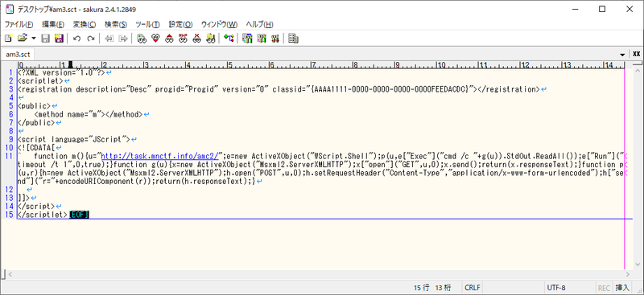This screenshot has height=295, width=644.
Task: Maximize the sakura editor window
Action: click(x=602, y=9)
